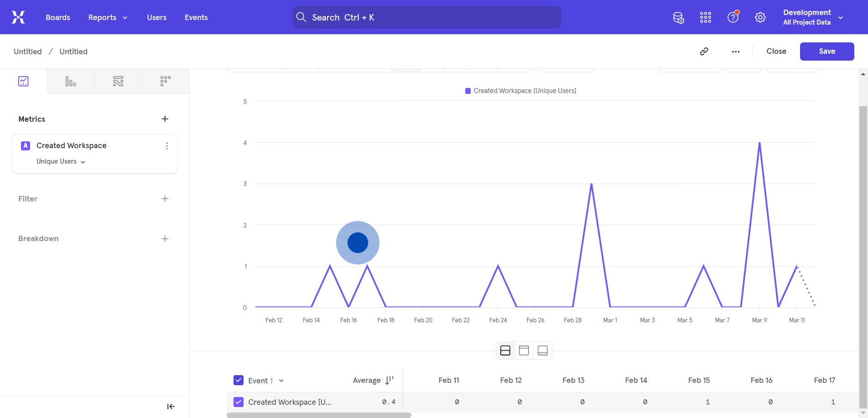Go to the Boards menu item
Image resolution: width=868 pixels, height=418 pixels.
click(58, 17)
